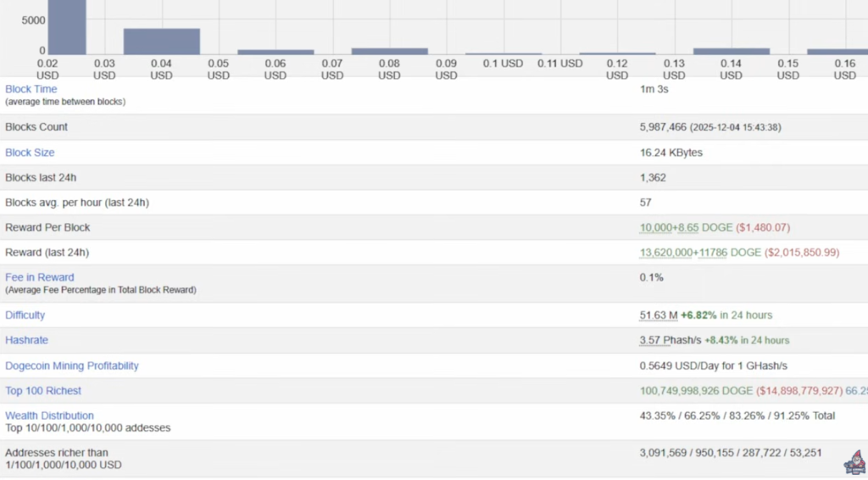This screenshot has height=480, width=868.
Task: Open the Hashrate link
Action: point(26,340)
